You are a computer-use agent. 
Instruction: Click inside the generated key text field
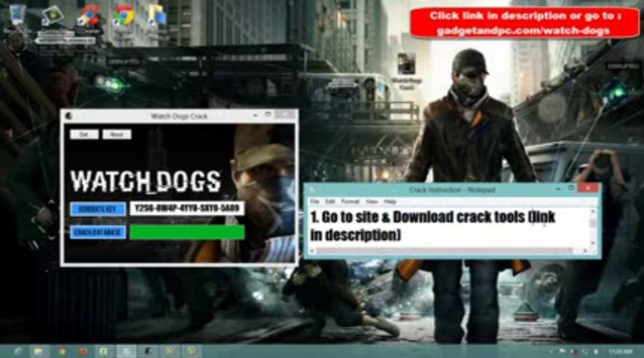(x=187, y=209)
